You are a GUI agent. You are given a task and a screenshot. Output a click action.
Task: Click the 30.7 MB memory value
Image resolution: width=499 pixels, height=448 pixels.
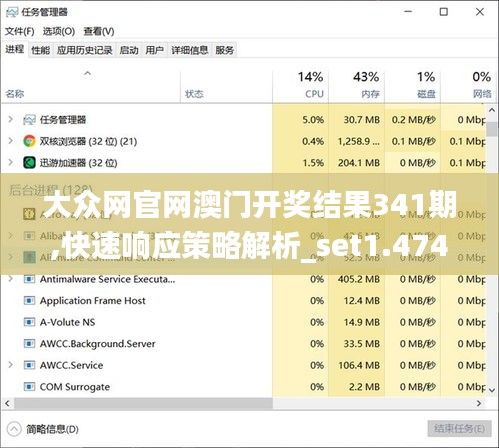point(362,120)
